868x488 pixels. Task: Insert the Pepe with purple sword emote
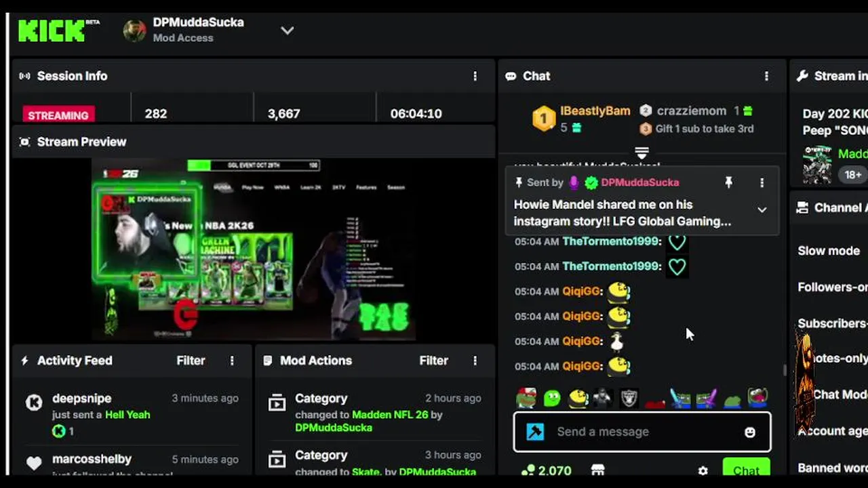(706, 398)
